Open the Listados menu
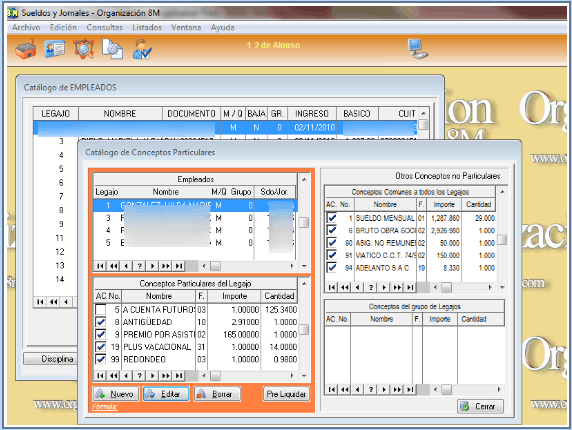572x430 pixels. [147, 27]
